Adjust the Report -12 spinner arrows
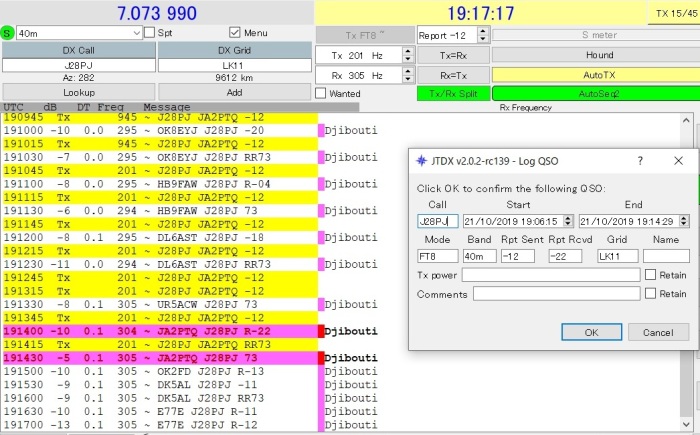 tap(482, 35)
